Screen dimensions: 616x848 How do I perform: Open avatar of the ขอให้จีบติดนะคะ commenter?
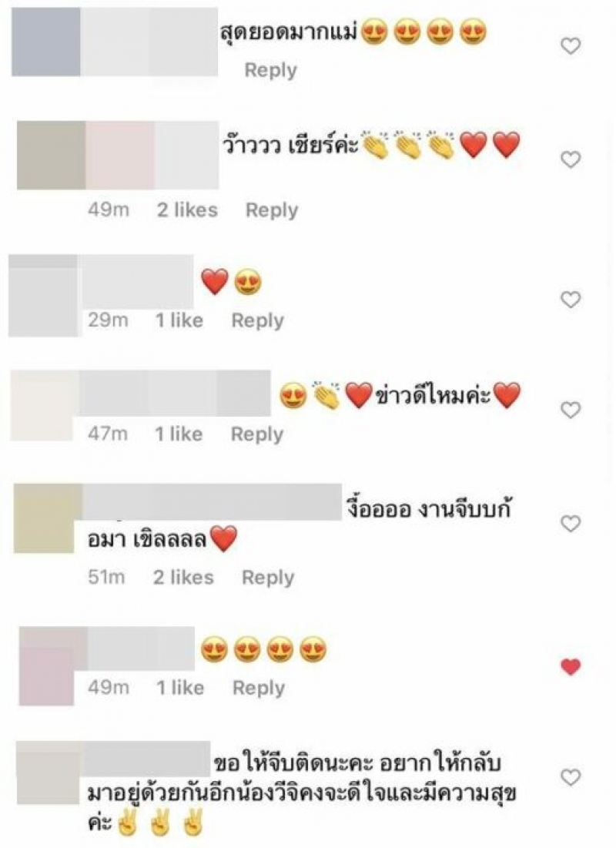(x=49, y=773)
